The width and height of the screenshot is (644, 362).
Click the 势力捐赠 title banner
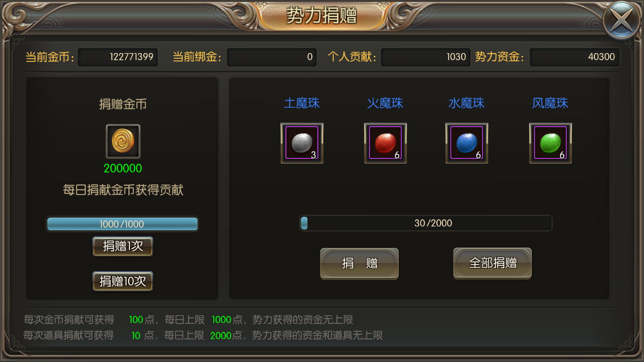point(322,16)
